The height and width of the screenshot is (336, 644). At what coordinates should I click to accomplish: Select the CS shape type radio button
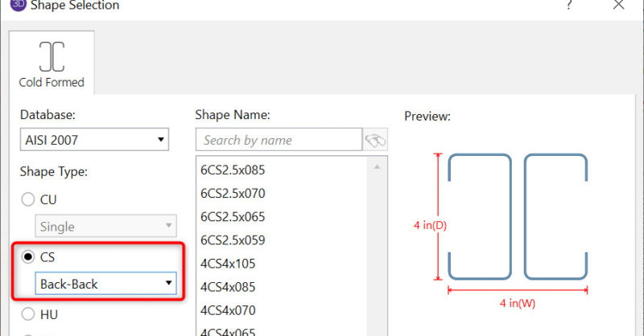coord(28,256)
